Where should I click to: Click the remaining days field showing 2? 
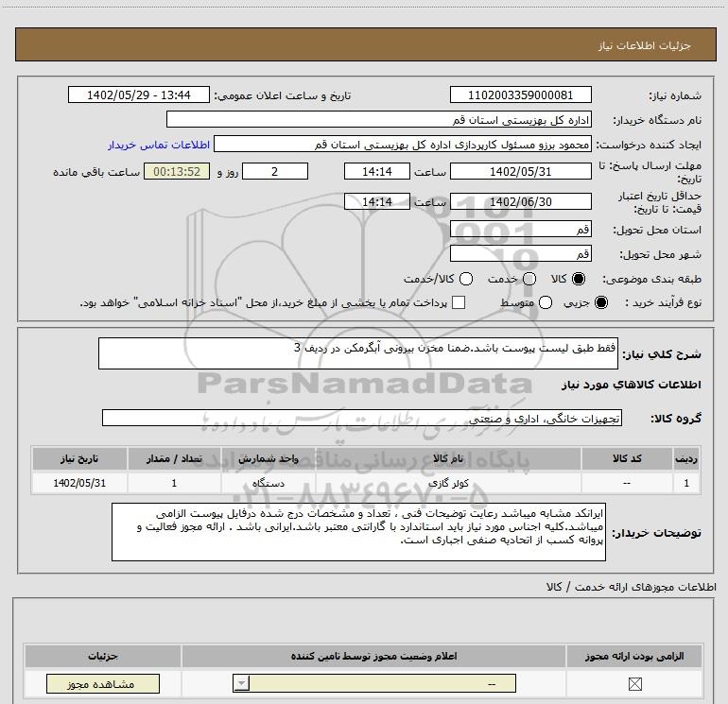pos(275,171)
